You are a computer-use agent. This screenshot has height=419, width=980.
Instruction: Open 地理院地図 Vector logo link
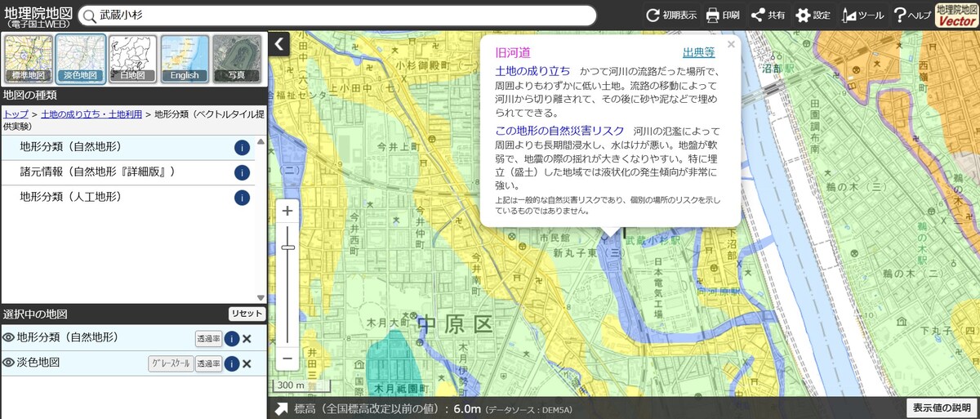point(956,16)
